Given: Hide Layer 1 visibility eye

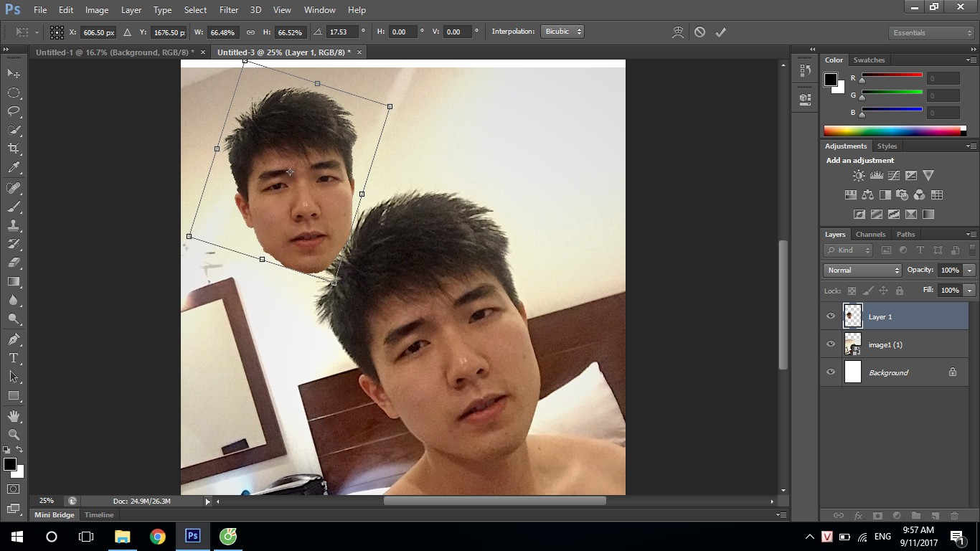Looking at the screenshot, I should click(x=831, y=316).
